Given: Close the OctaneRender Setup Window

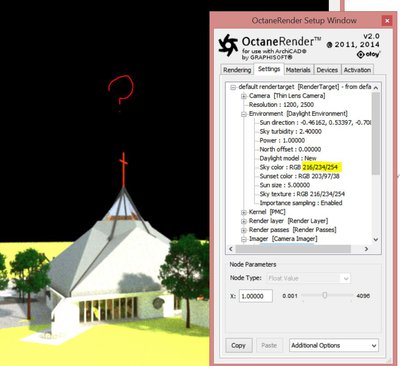Looking at the screenshot, I should [387, 21].
